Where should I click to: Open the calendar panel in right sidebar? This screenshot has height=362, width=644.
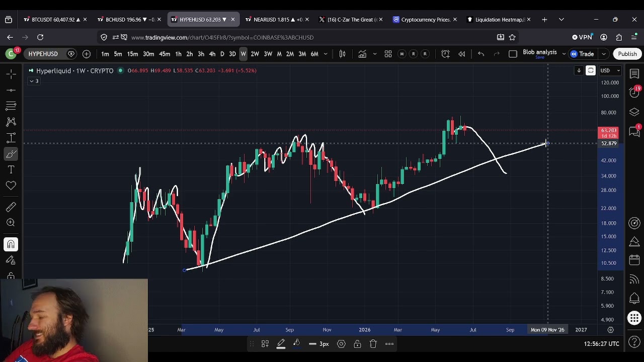pos(634,260)
